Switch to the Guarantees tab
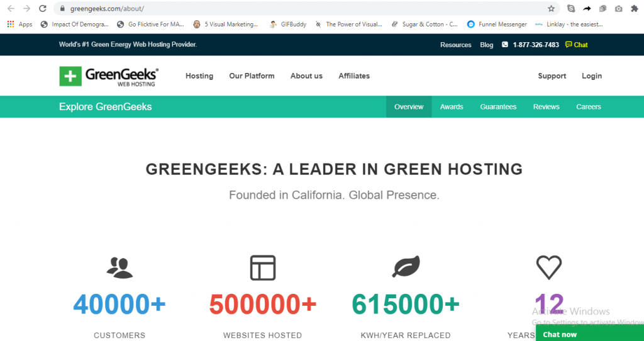This screenshot has height=341, width=644. pos(498,107)
